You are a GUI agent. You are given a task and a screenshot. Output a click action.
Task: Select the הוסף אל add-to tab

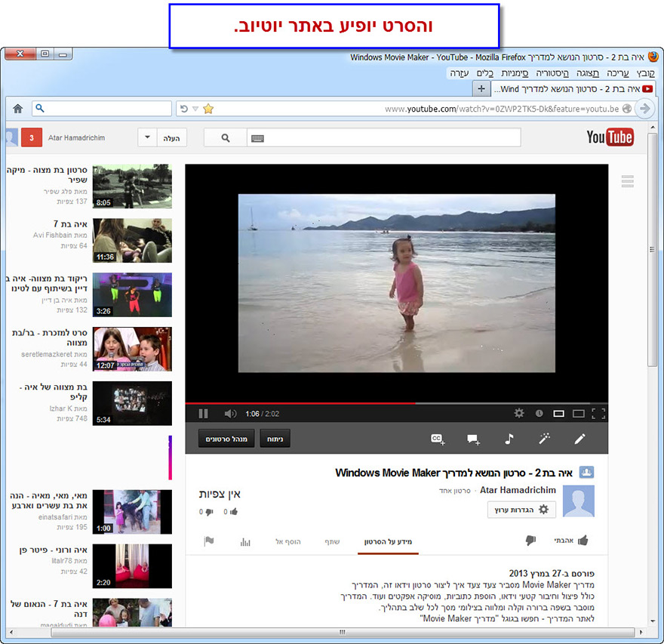click(288, 541)
